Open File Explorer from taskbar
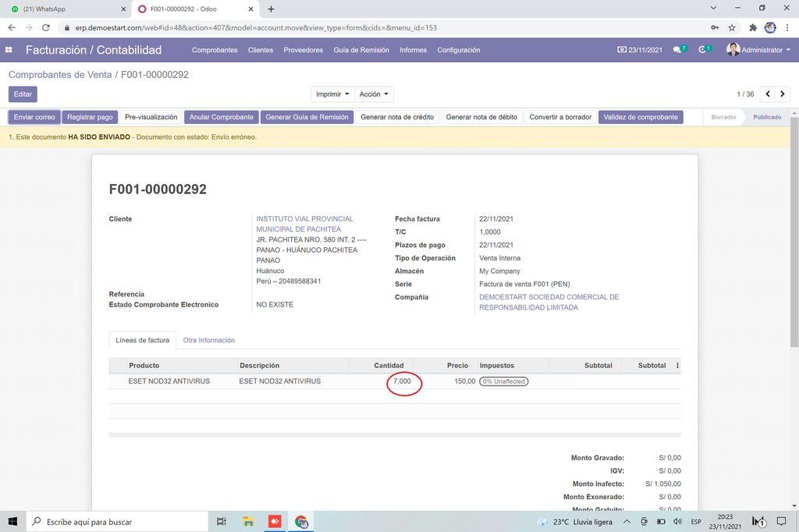 tap(248, 521)
